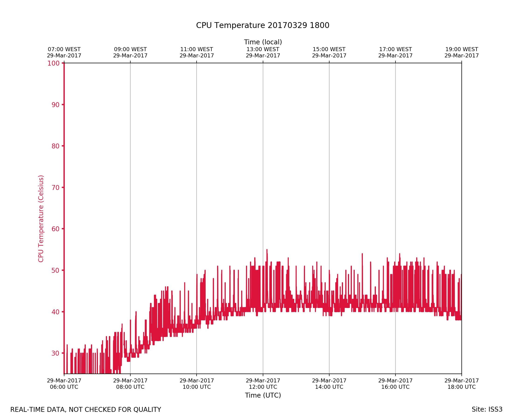This screenshot has width=513, height=420.
Task: Click the 07:00 WEST top tick label
Action: [64, 52]
